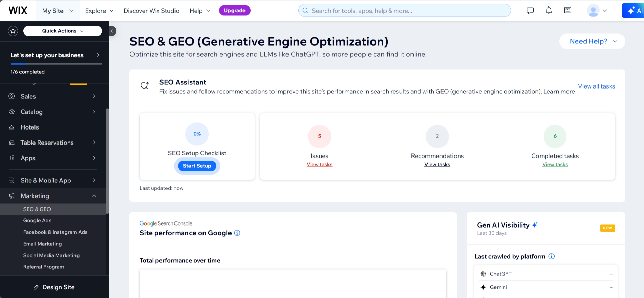
Task: Click the View all tasks link
Action: pos(597,86)
